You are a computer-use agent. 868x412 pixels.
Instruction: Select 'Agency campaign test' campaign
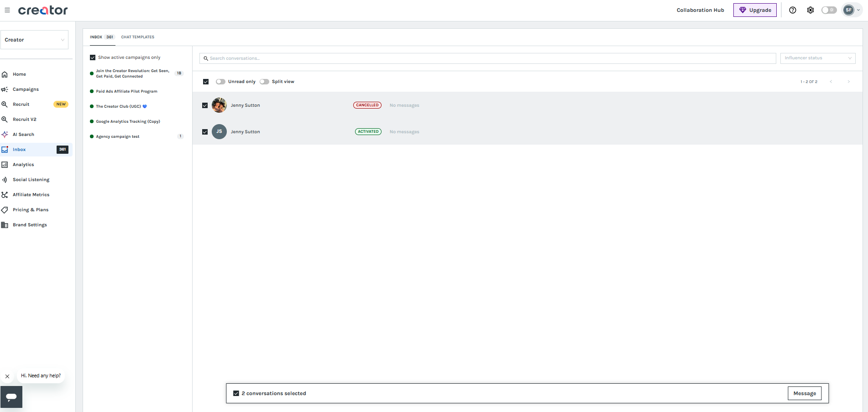[x=118, y=136]
